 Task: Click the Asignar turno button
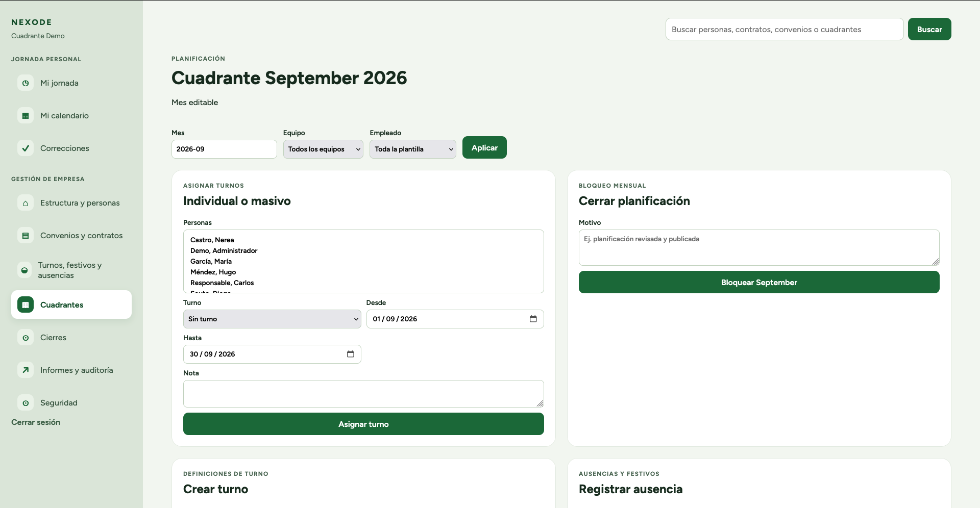pos(363,424)
